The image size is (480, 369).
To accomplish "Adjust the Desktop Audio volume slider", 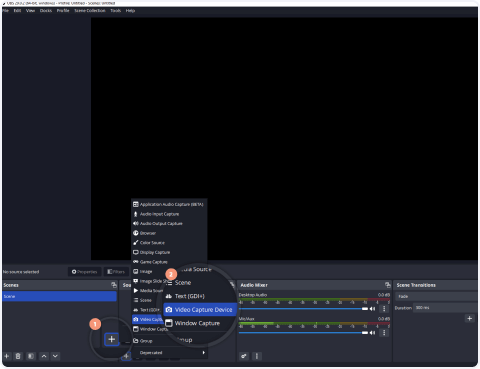I will 303,309.
